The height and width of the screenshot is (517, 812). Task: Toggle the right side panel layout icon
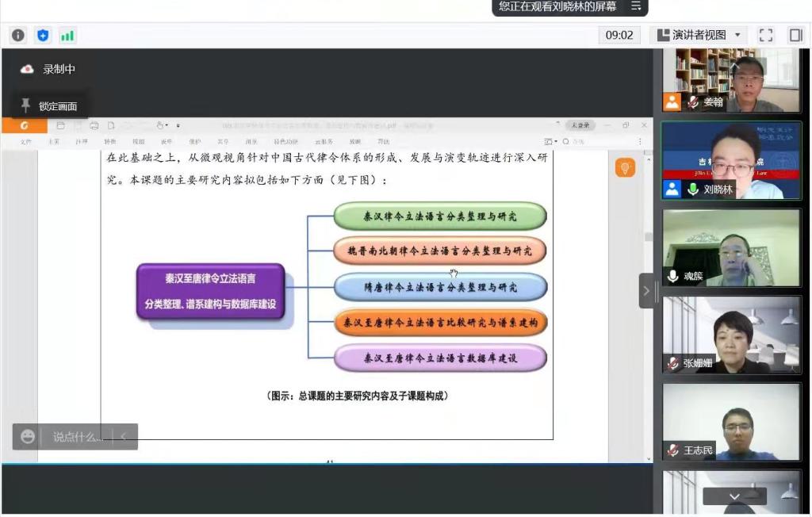pyautogui.click(x=795, y=35)
